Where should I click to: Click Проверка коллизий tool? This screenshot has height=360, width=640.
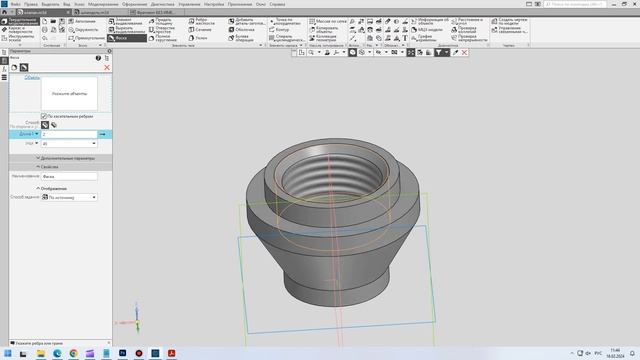point(464,30)
